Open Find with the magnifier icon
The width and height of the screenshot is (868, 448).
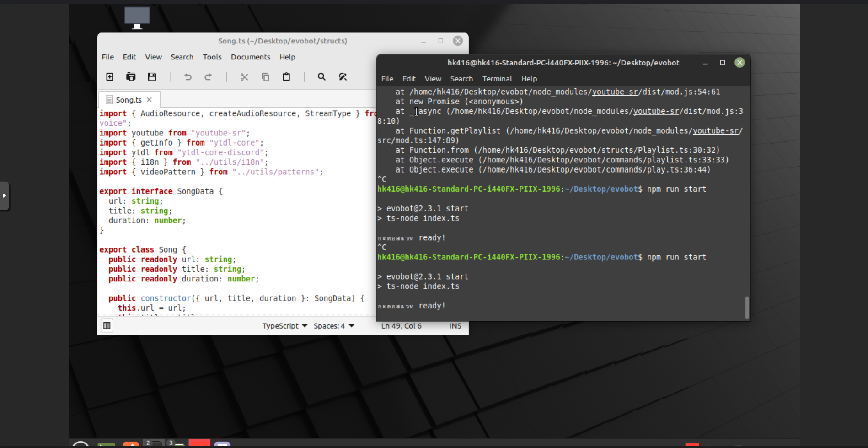pyautogui.click(x=321, y=77)
